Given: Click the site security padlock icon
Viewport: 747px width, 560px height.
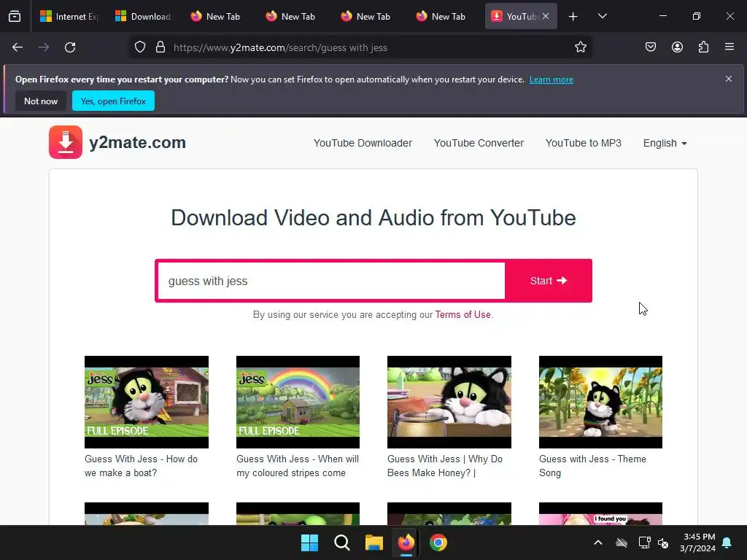Looking at the screenshot, I should point(160,47).
